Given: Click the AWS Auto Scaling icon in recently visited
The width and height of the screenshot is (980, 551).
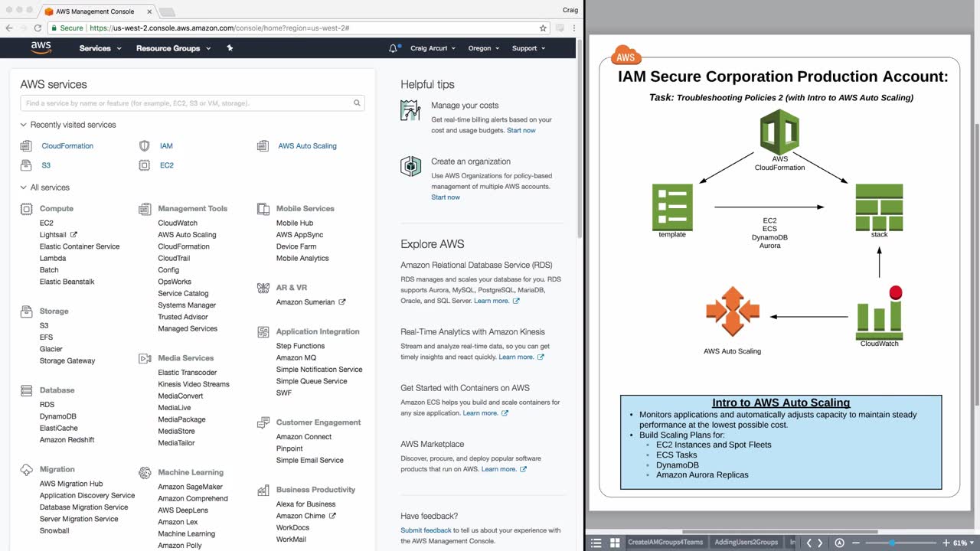Looking at the screenshot, I should pyautogui.click(x=263, y=145).
